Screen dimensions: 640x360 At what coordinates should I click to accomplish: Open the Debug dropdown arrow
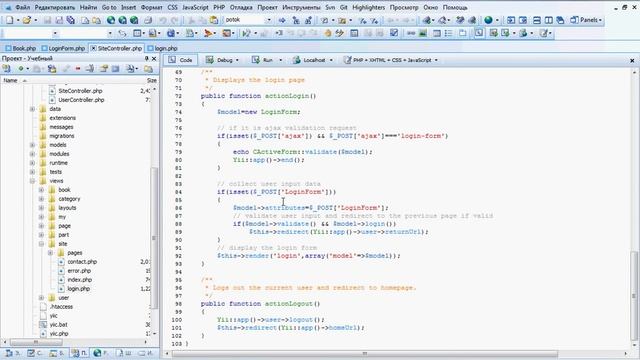(x=237, y=60)
